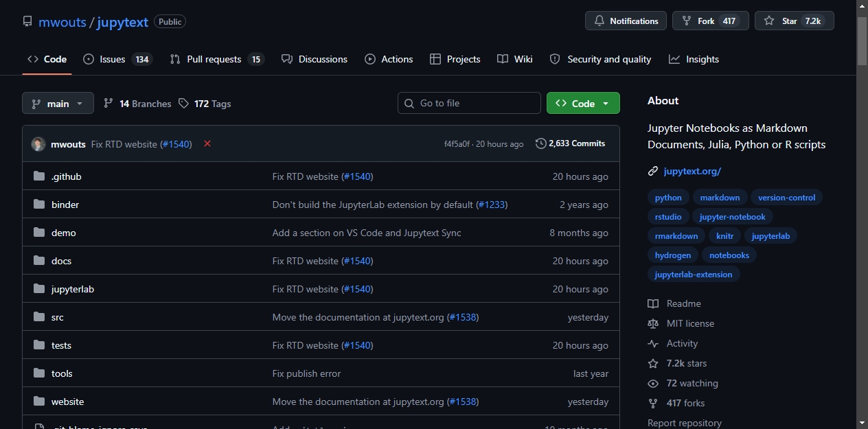Open the Insights tab
This screenshot has height=429, width=868.
tap(694, 59)
